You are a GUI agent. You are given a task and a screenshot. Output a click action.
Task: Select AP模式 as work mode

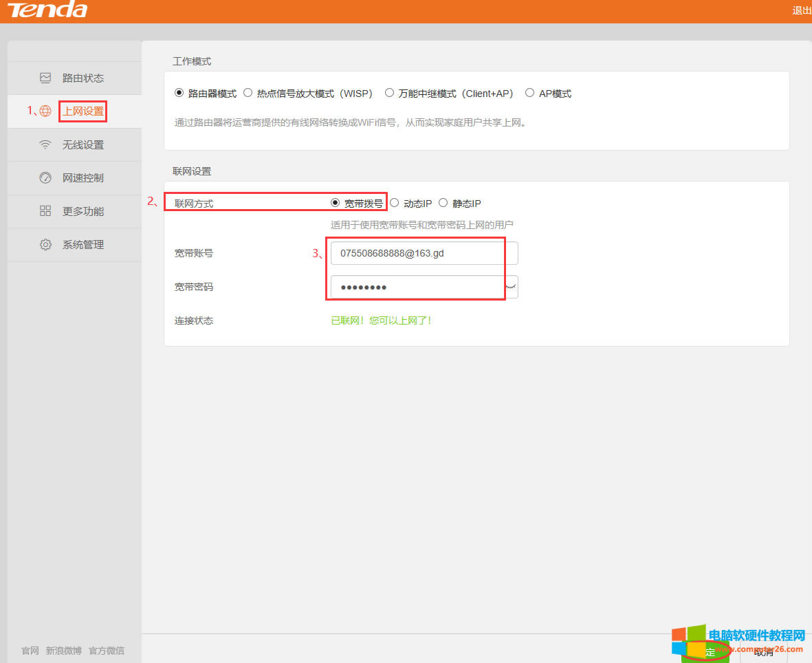click(x=529, y=92)
